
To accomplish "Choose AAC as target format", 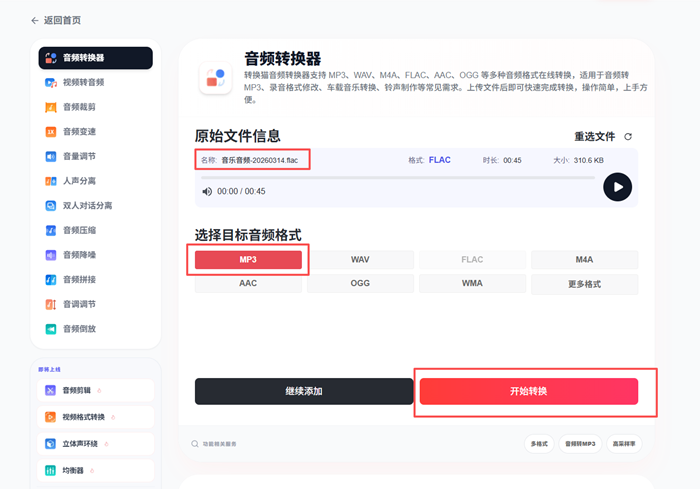I will pyautogui.click(x=248, y=284).
